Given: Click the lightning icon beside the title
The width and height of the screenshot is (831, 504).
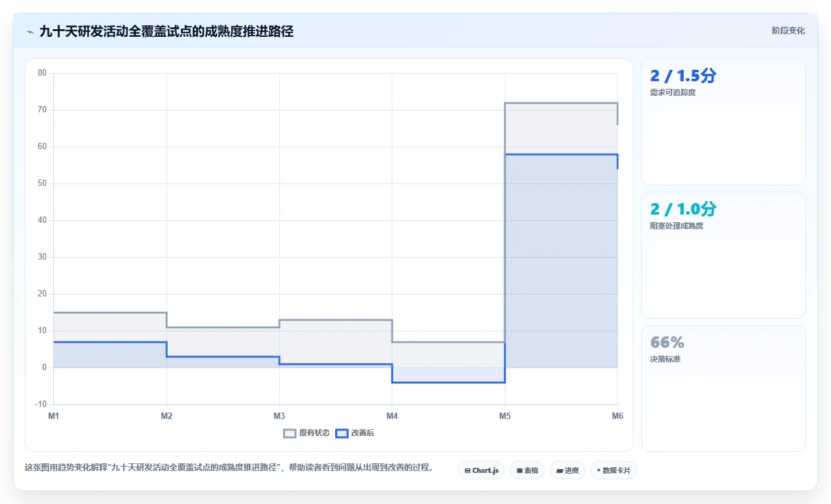Looking at the screenshot, I should (30, 32).
